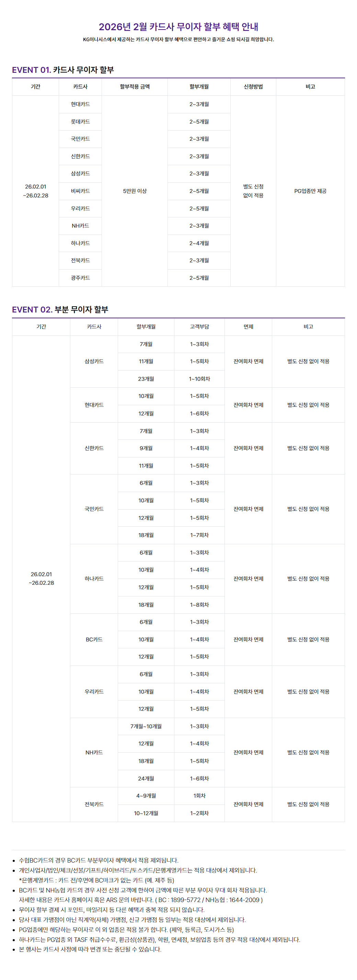Click the 24개월 installment cell

click(x=146, y=778)
